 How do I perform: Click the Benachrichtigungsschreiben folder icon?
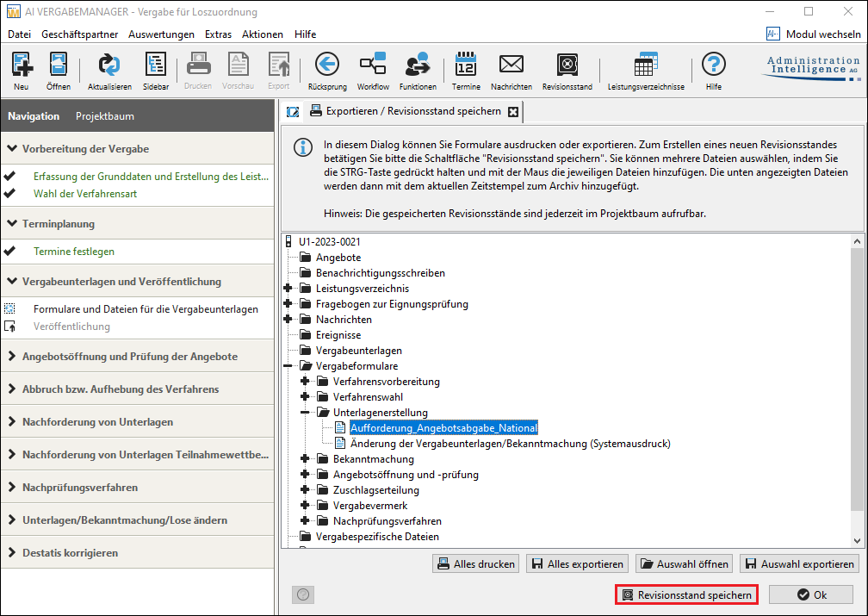pyautogui.click(x=306, y=272)
